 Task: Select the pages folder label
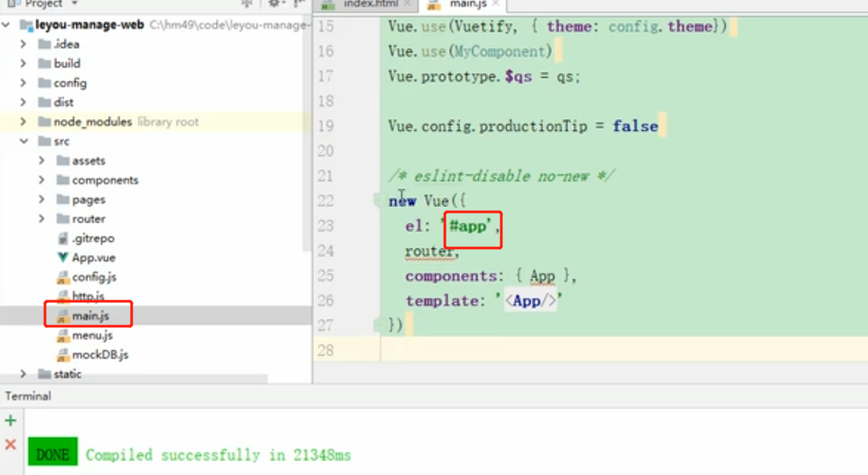pos(89,199)
